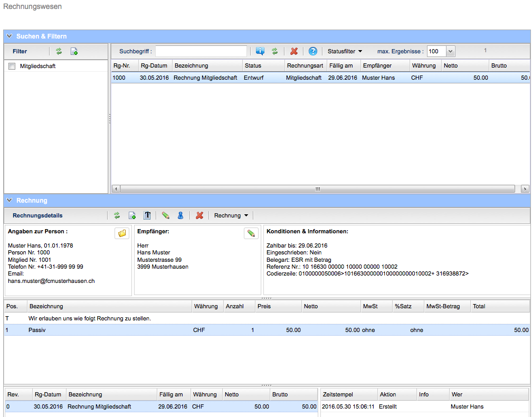
Task: Sort the invoice list by Rg-Nr. column
Action: (x=125, y=65)
